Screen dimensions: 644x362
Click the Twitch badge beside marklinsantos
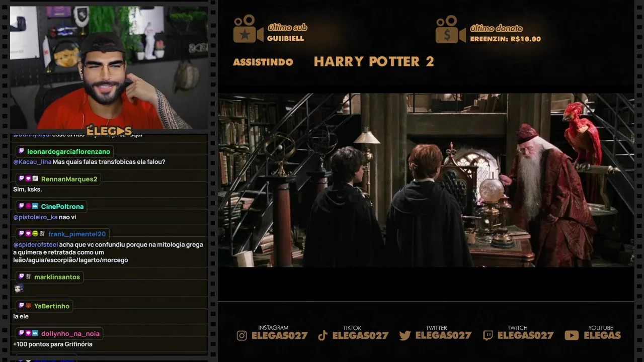coord(21,277)
